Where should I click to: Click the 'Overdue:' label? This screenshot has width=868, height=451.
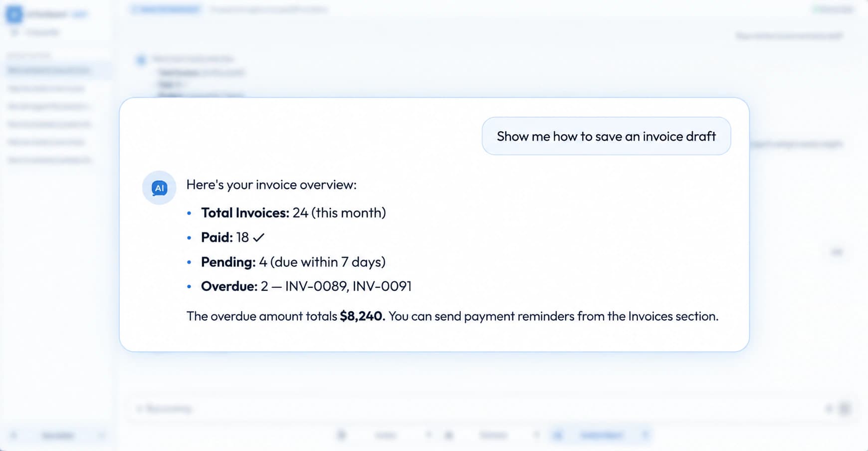[229, 286]
